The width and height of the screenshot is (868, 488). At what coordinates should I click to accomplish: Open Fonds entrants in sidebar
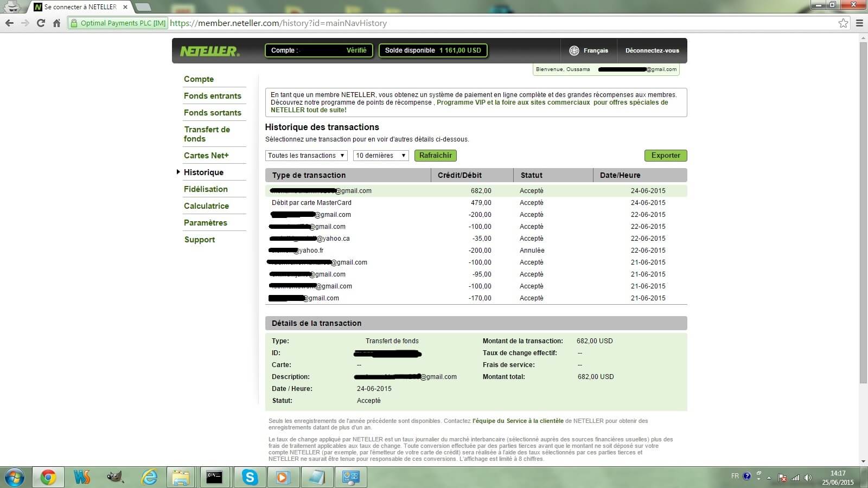point(212,96)
